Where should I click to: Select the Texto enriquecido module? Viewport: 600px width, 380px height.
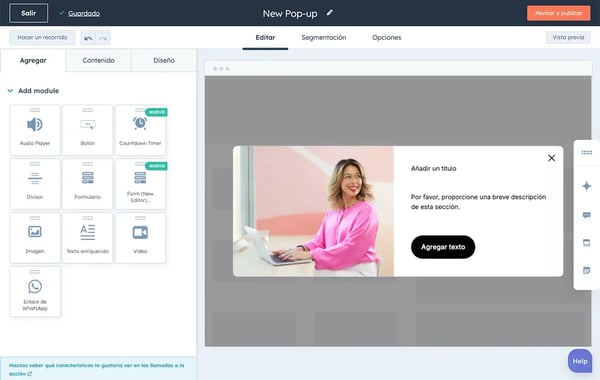pyautogui.click(x=88, y=238)
